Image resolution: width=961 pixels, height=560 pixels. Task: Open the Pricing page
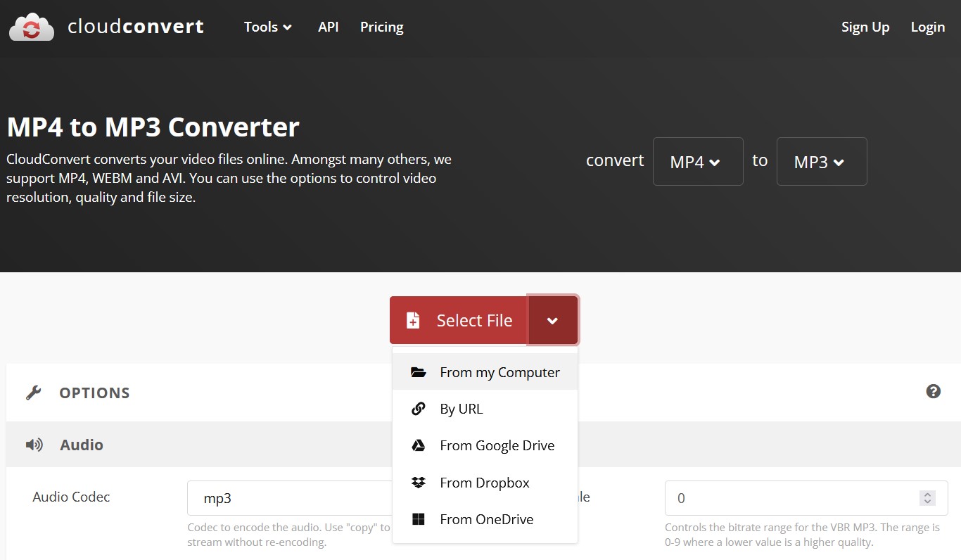point(382,27)
